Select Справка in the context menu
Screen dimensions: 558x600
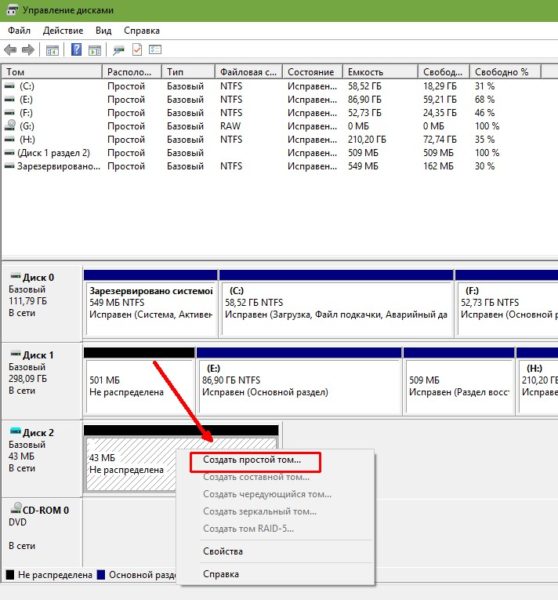click(221, 574)
